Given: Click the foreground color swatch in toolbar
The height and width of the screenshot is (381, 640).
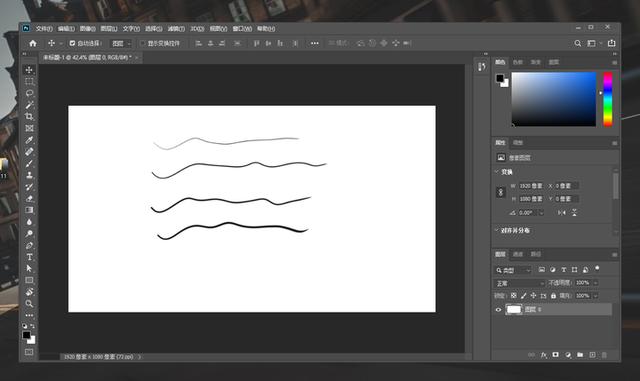Looking at the screenshot, I should (x=27, y=335).
